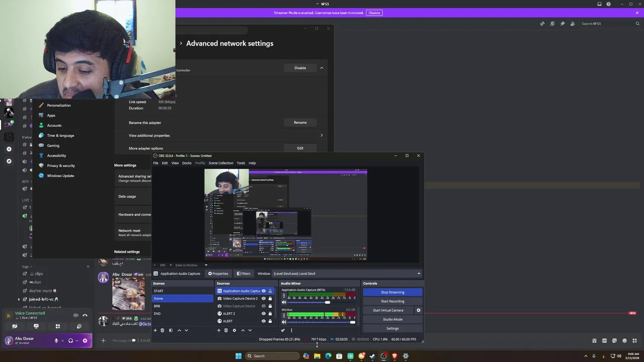
Task: Click Discord message input field
Action: [x=131, y=340]
